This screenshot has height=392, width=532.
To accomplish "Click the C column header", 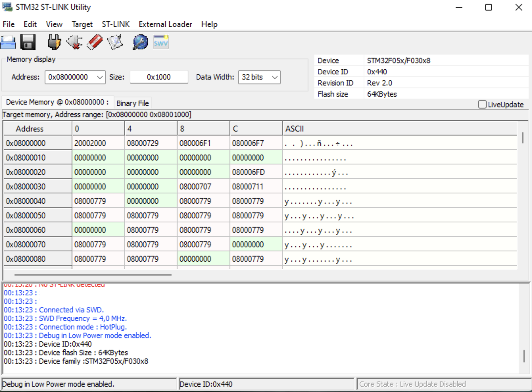I will (256, 129).
